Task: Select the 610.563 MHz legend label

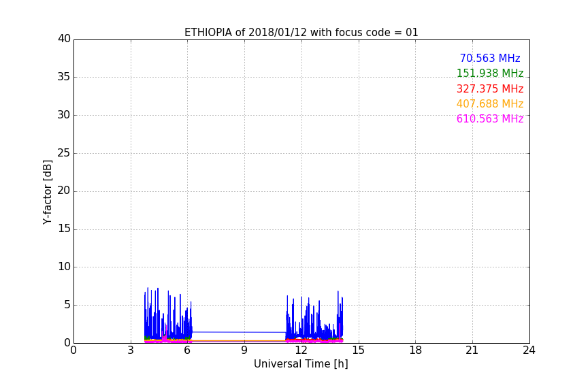Action: click(490, 119)
